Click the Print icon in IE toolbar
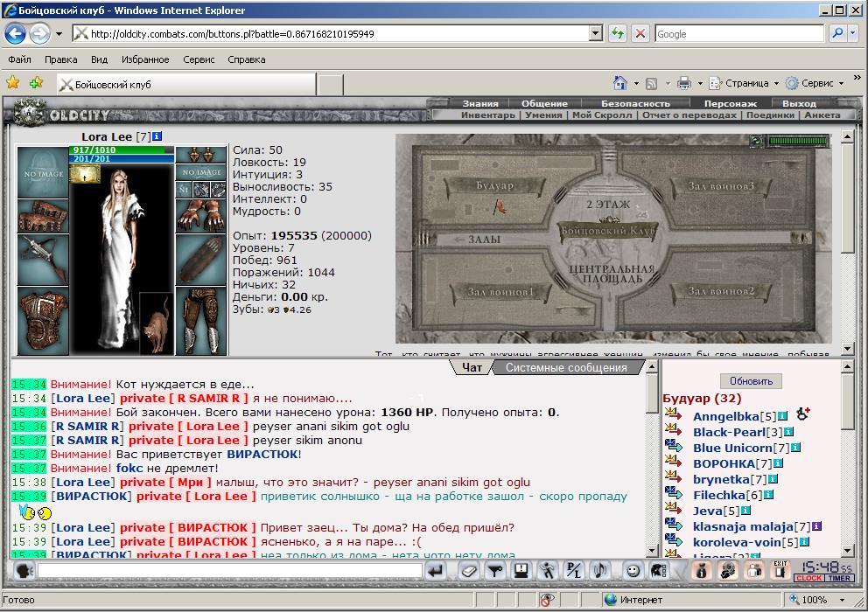 coord(684,83)
